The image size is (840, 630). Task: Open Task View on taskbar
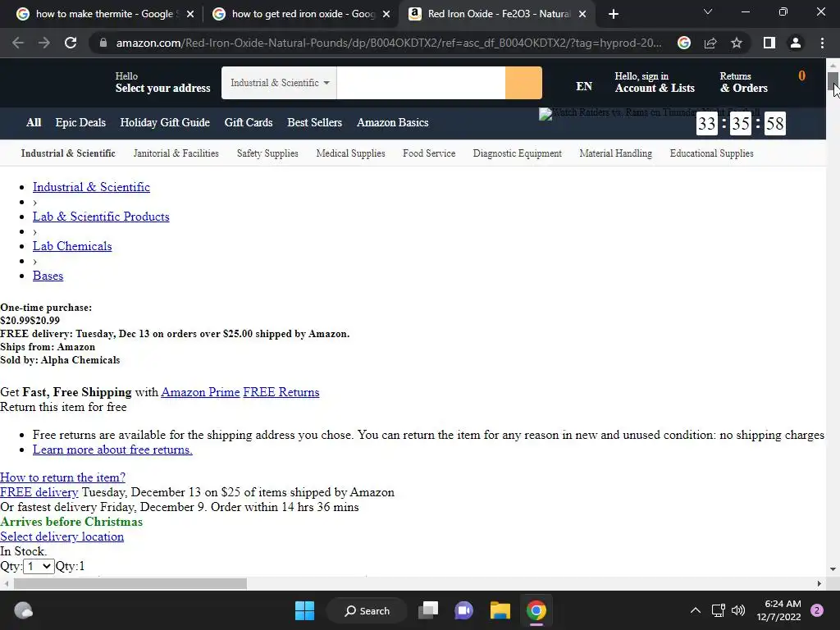(x=428, y=610)
